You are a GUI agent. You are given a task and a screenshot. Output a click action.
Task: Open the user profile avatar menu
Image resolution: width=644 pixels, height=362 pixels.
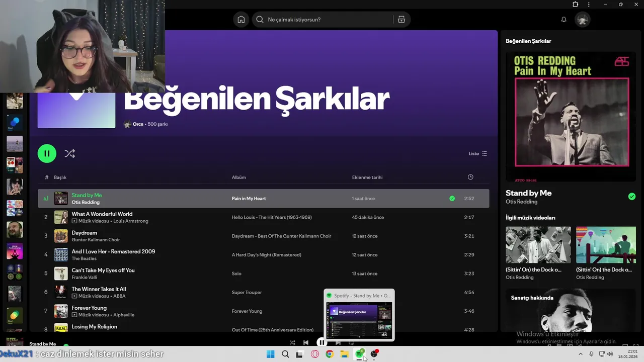(x=583, y=20)
